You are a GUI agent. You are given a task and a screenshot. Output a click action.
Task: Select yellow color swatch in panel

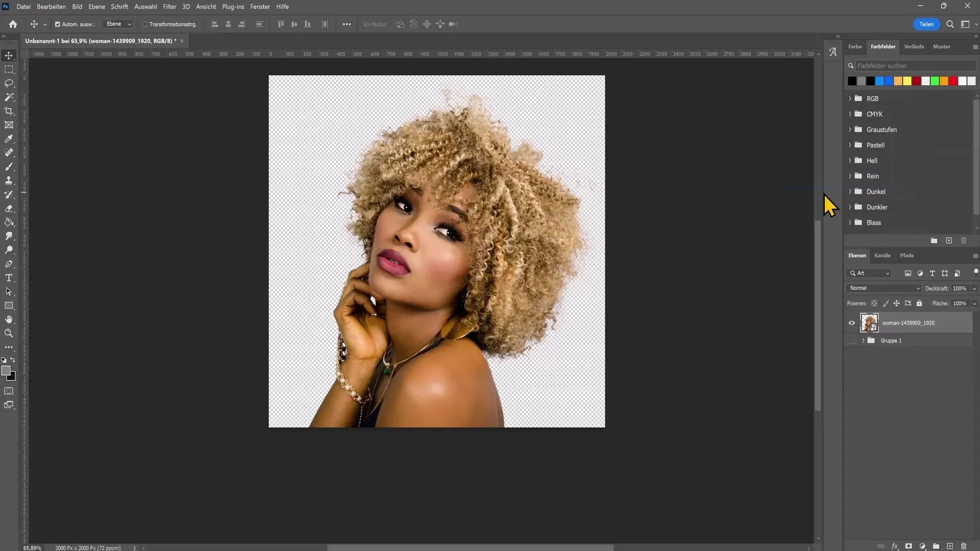(908, 80)
